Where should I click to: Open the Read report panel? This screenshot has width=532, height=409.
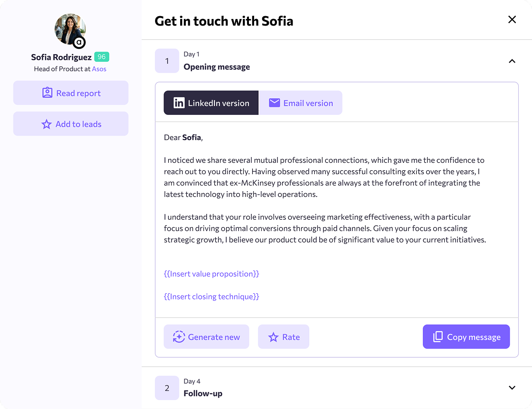click(71, 93)
